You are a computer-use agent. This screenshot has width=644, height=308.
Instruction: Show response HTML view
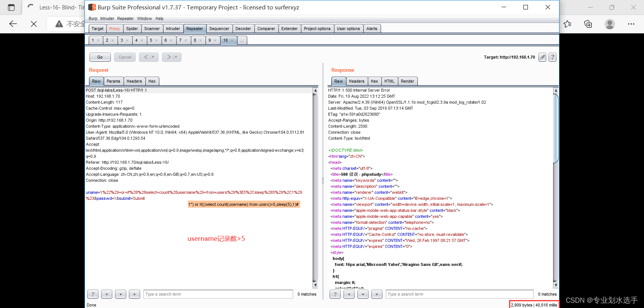click(389, 81)
